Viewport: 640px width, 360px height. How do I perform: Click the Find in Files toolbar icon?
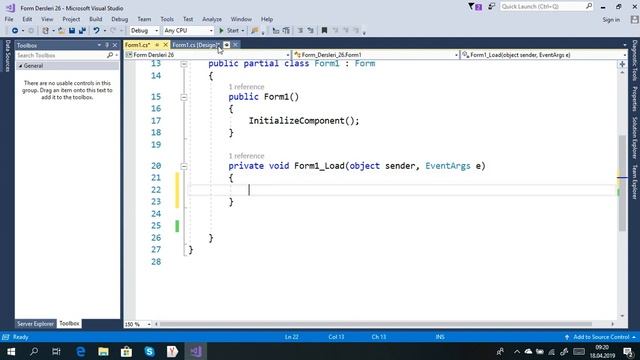pos(255,31)
